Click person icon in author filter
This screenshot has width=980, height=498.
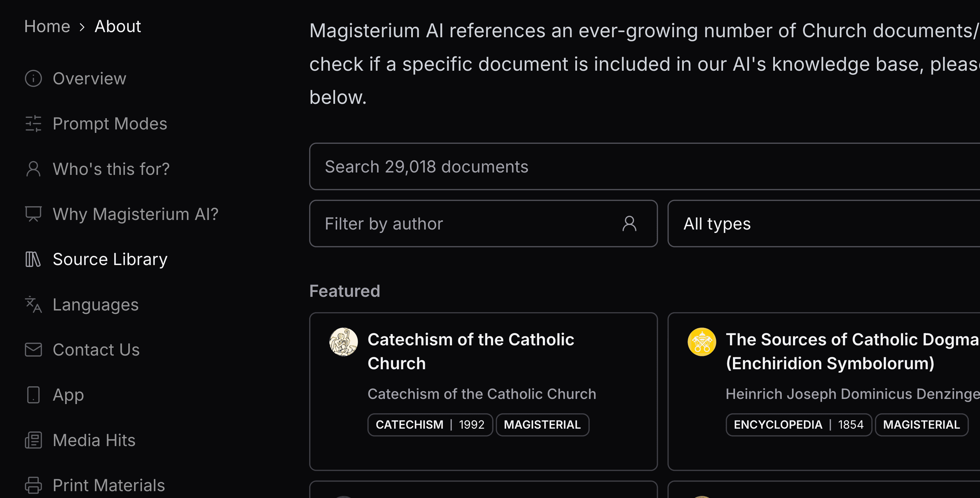click(x=629, y=223)
